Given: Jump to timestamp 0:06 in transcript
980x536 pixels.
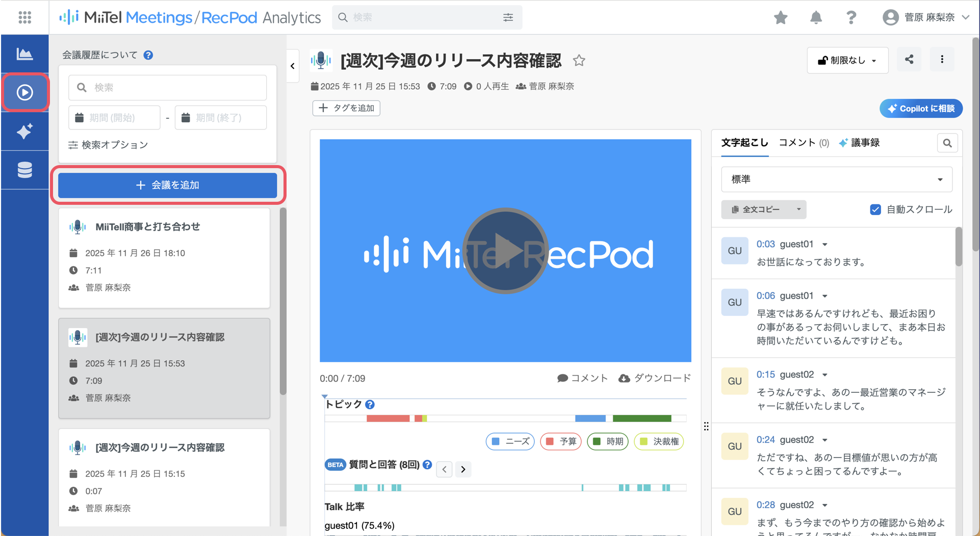Looking at the screenshot, I should [765, 296].
